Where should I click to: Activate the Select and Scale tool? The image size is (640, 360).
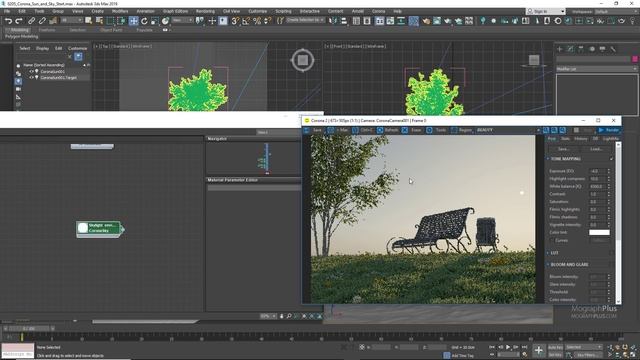pos(155,21)
